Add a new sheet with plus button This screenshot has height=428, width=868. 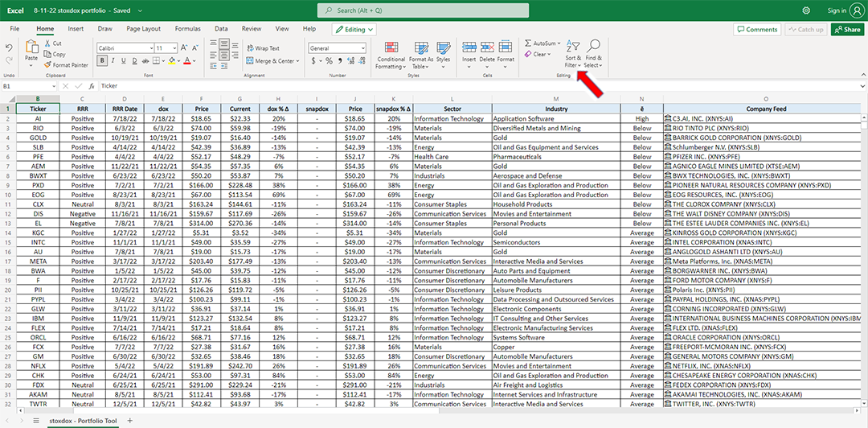pos(130,421)
